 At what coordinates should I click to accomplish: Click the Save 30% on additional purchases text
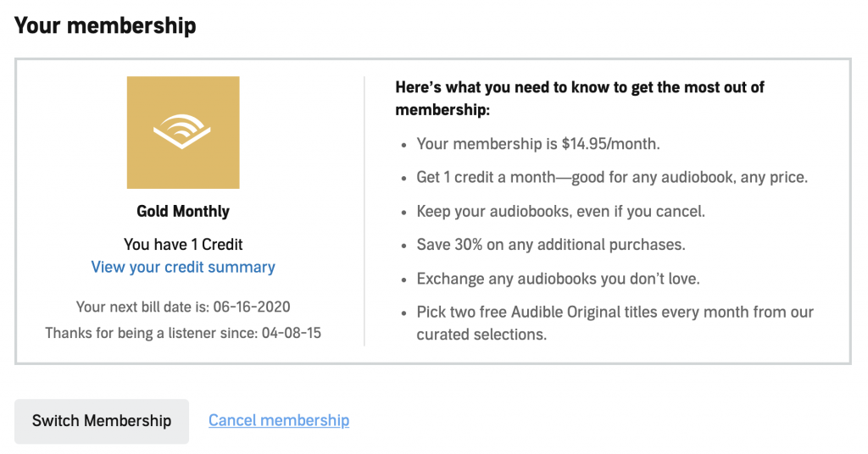click(x=551, y=245)
